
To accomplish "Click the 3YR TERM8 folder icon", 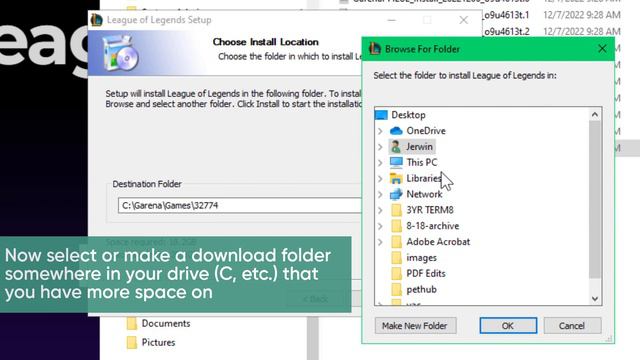I will (x=396, y=210).
